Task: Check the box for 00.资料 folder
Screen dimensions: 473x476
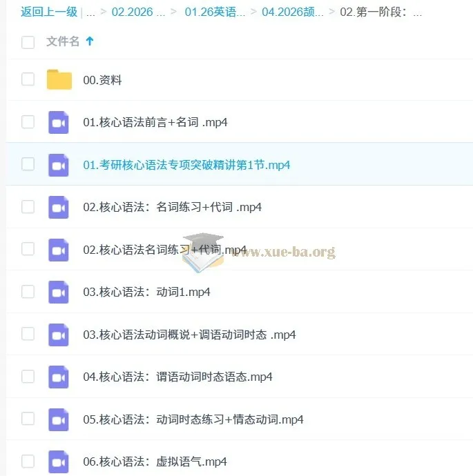Action: point(28,79)
